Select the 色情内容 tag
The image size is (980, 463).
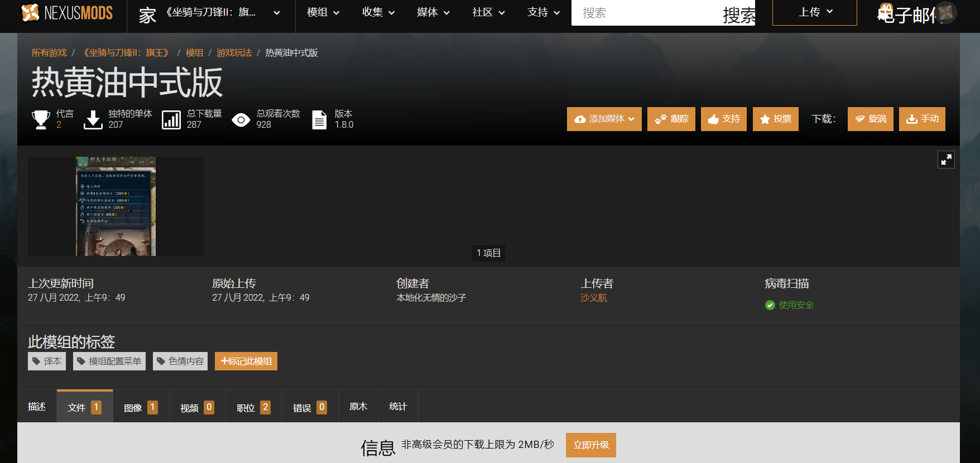coord(180,361)
